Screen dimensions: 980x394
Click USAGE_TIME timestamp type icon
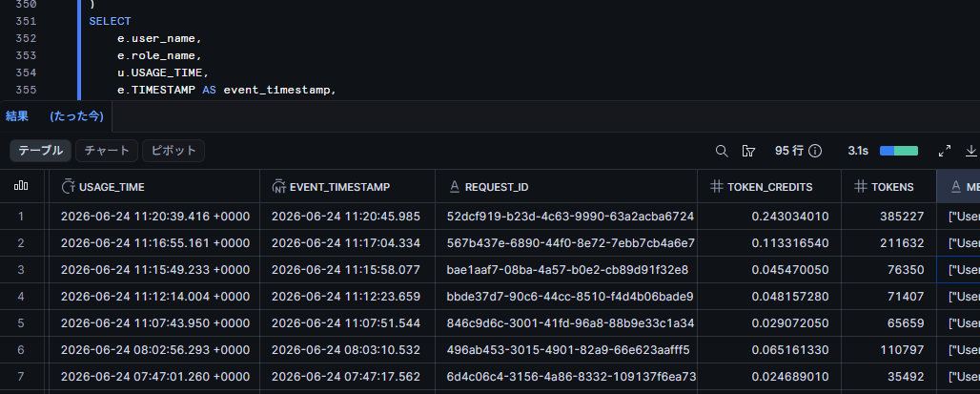tap(68, 186)
